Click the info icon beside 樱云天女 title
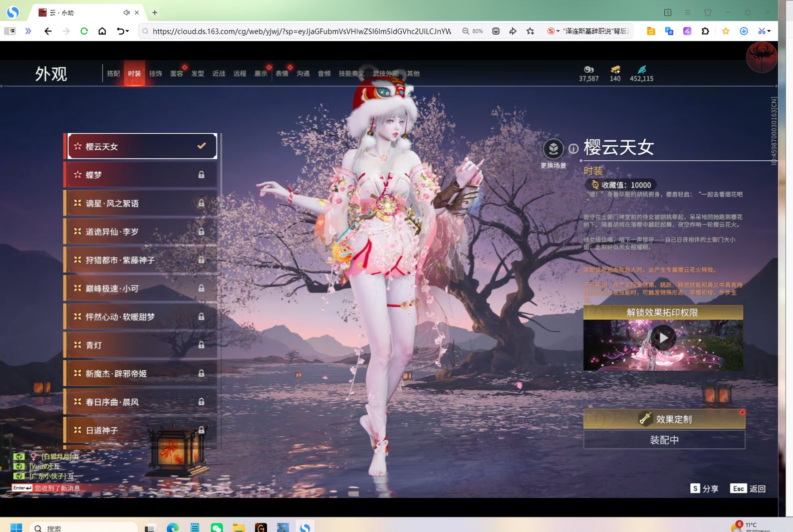Image resolution: width=793 pixels, height=532 pixels. [573, 149]
